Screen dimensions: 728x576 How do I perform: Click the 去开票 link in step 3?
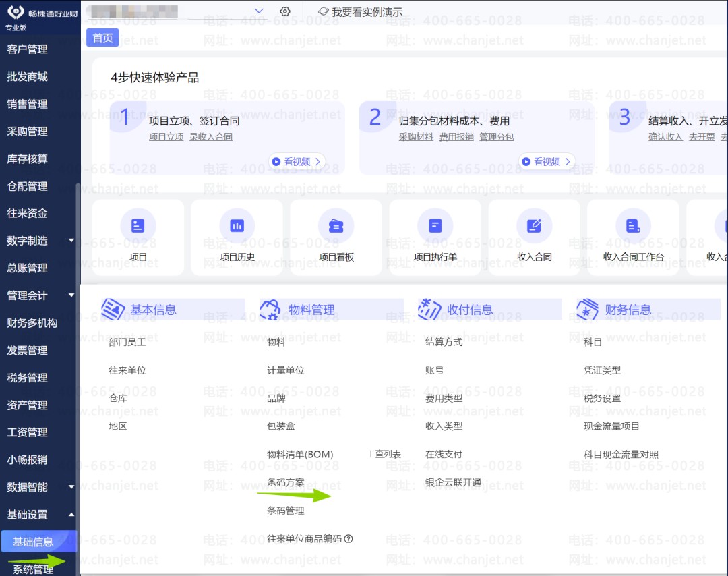(x=702, y=136)
